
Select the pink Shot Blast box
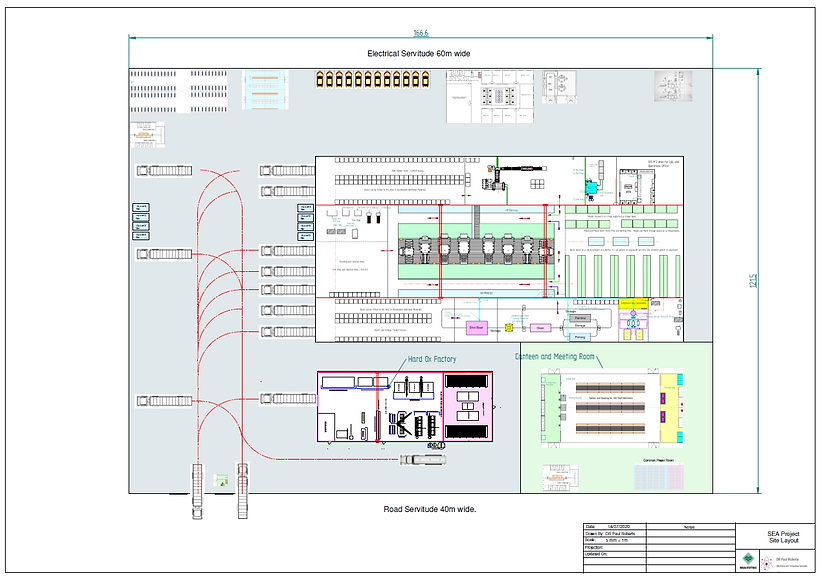click(477, 328)
